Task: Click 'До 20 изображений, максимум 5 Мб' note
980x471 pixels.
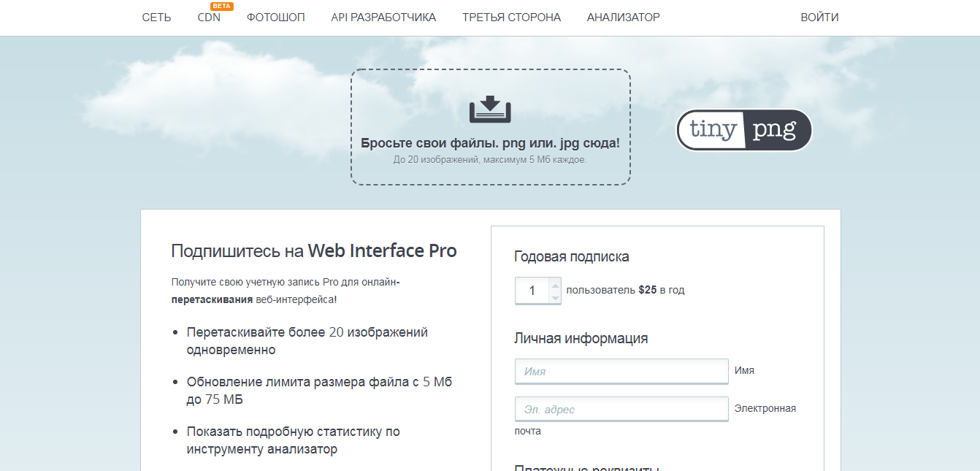Action: (490, 158)
